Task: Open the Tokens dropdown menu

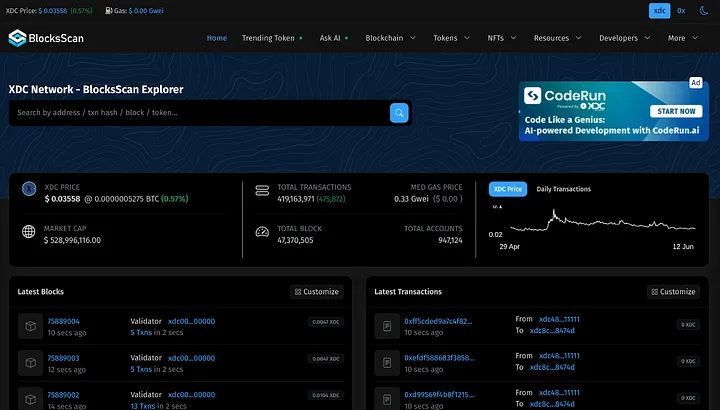Action: [x=451, y=38]
